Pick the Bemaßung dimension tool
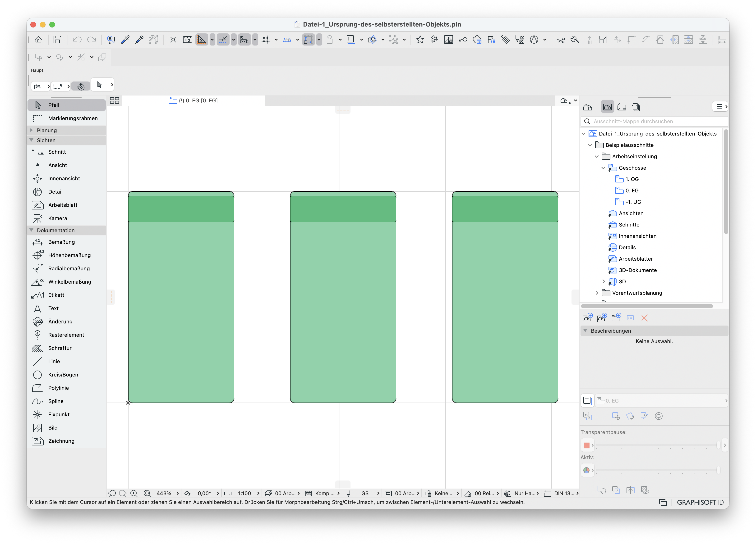The height and width of the screenshot is (544, 756). tap(66, 242)
